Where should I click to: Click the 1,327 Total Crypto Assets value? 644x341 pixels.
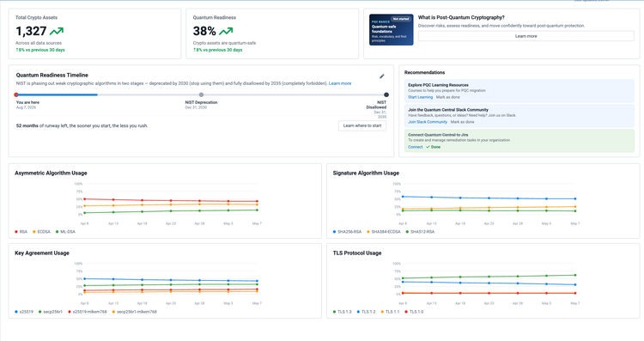(x=31, y=31)
